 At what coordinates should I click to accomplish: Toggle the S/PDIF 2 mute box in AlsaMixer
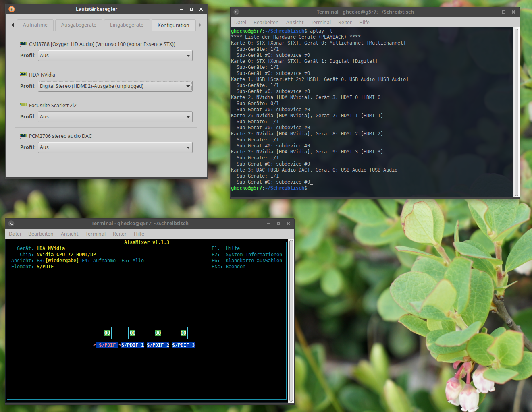(x=158, y=333)
